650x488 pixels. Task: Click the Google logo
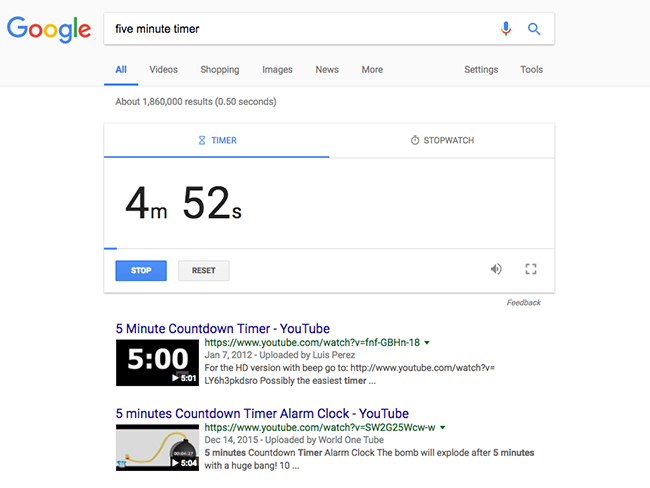48,29
